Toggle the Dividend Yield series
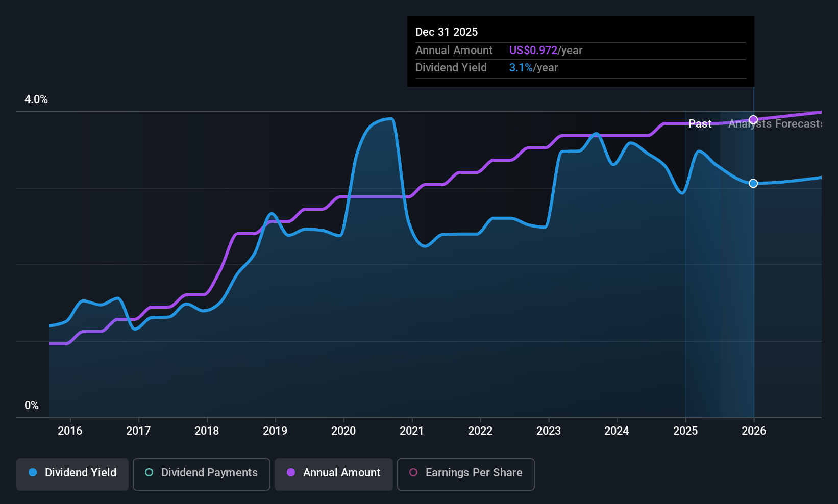This screenshot has width=838, height=504. [x=72, y=474]
